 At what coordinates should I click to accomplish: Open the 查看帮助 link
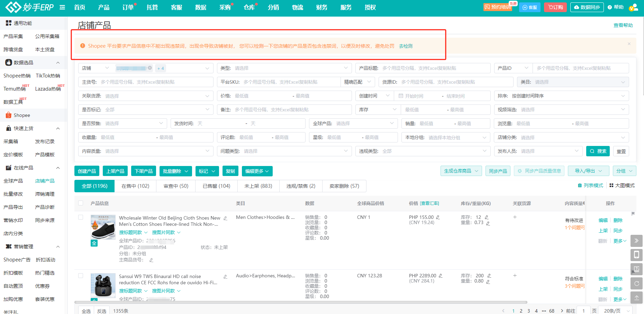point(623,25)
